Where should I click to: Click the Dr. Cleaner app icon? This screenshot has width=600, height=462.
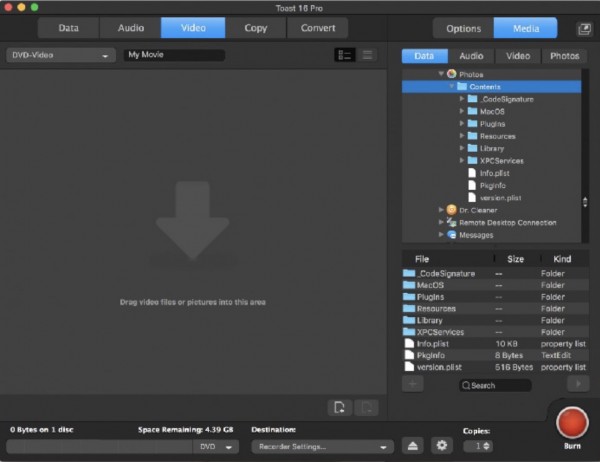[x=452, y=210]
